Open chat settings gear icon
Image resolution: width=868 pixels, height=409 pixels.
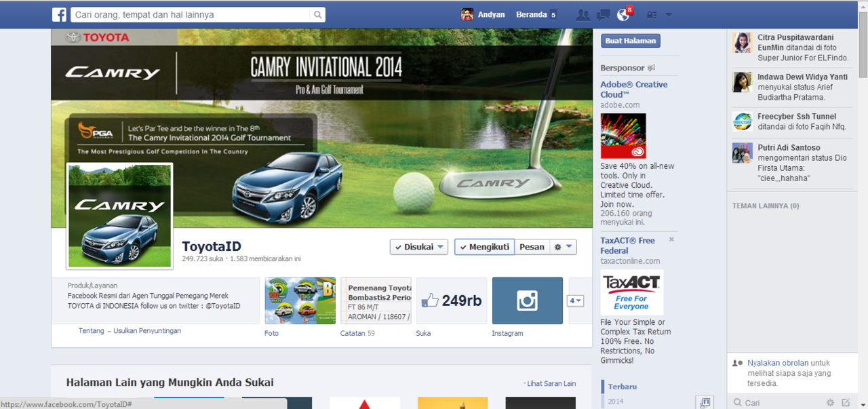coord(831,403)
